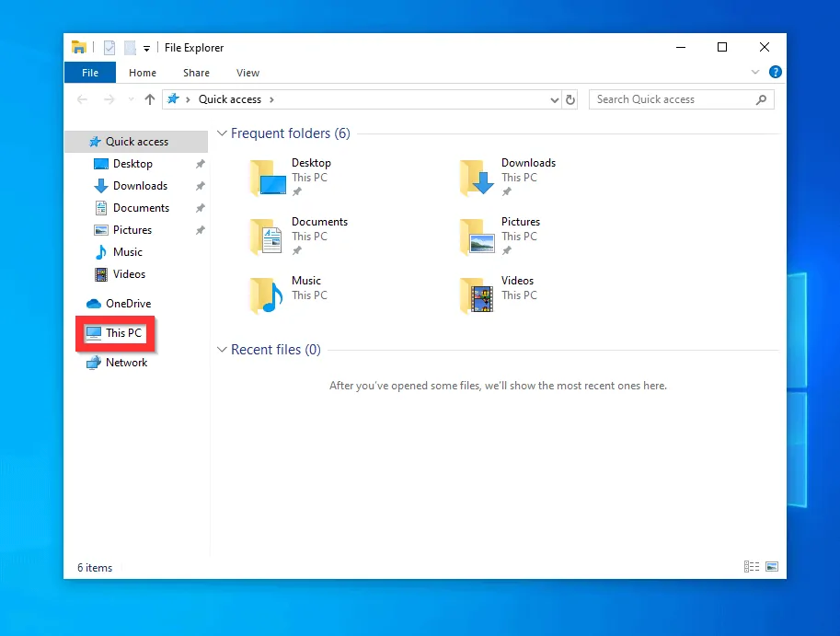Click the Quick access breadcrumb link

click(230, 98)
